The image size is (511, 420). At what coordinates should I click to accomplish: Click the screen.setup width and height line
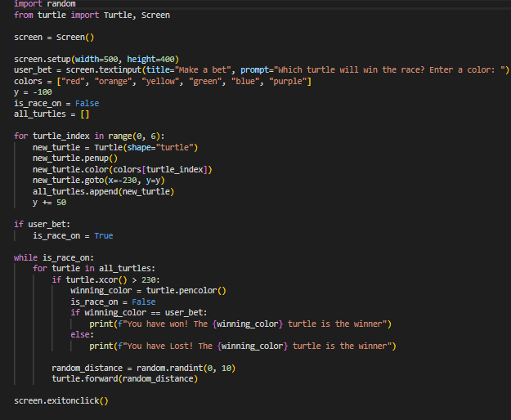click(96, 60)
